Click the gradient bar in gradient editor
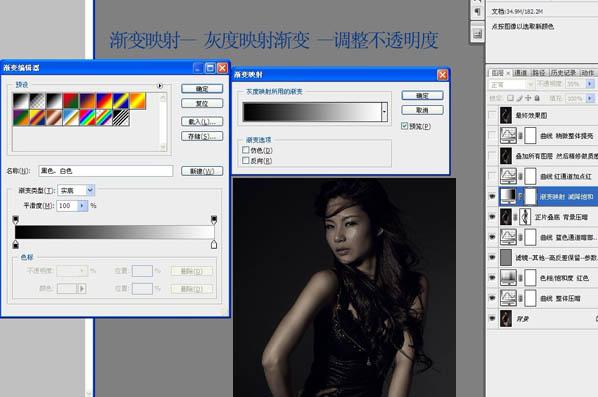The image size is (598, 397). (114, 232)
